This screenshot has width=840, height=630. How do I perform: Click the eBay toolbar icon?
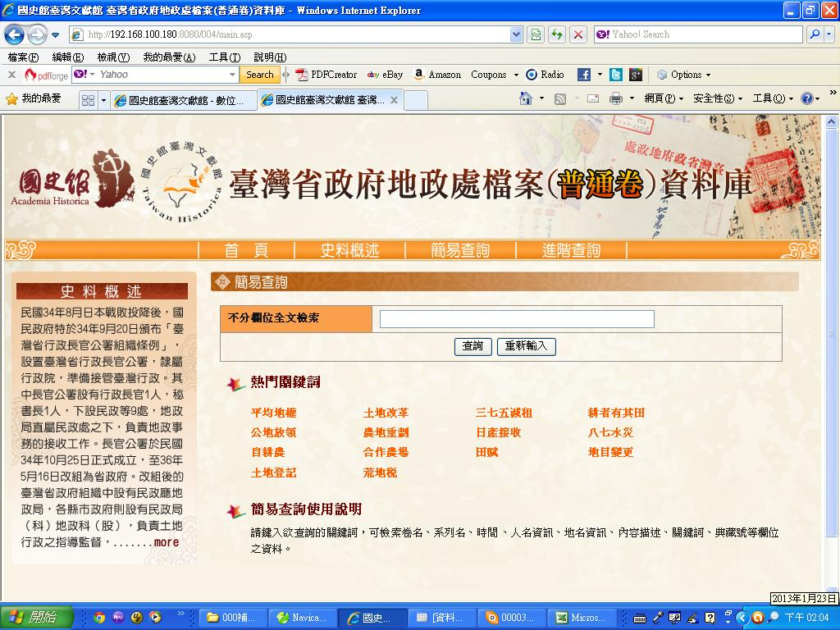(383, 75)
